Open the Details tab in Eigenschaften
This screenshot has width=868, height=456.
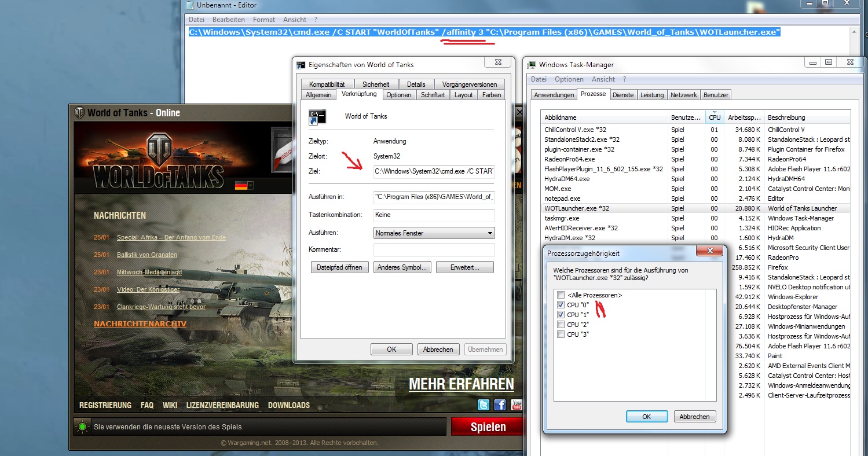coord(416,84)
